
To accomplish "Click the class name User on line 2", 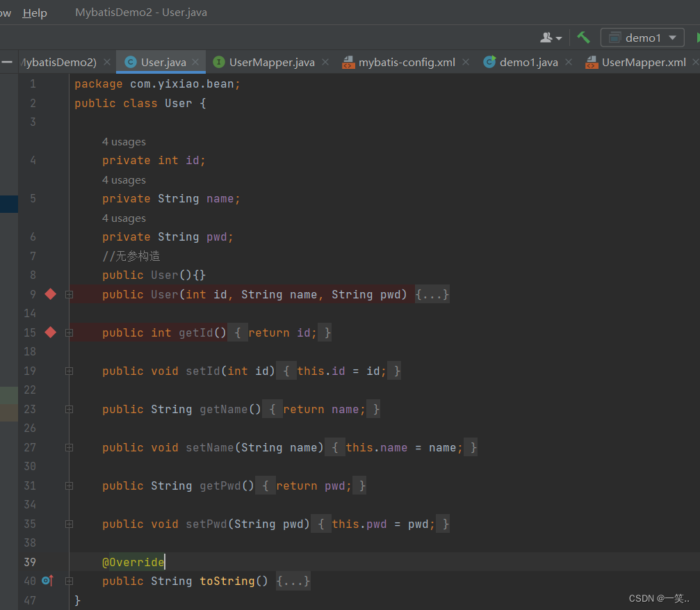I will pyautogui.click(x=179, y=103).
